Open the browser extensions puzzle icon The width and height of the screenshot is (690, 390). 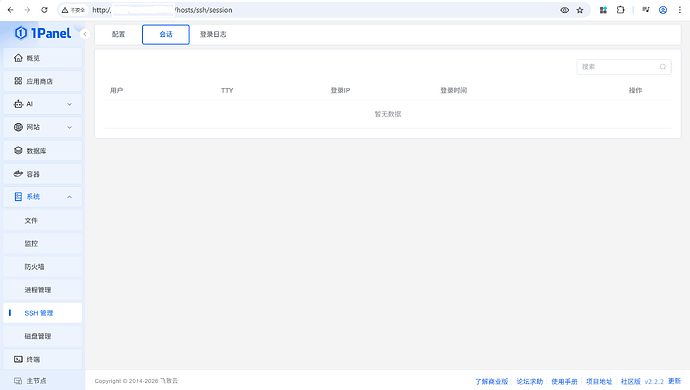pos(620,10)
